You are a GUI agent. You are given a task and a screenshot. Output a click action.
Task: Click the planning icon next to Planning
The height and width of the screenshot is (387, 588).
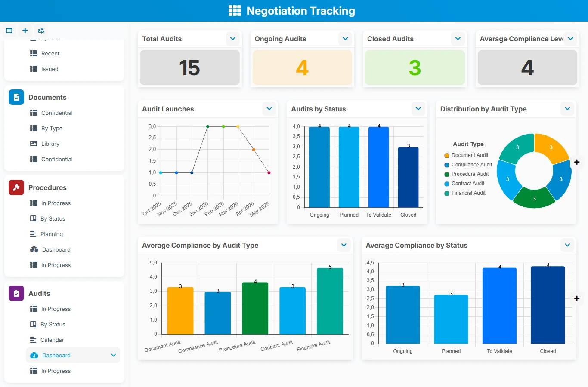point(33,234)
